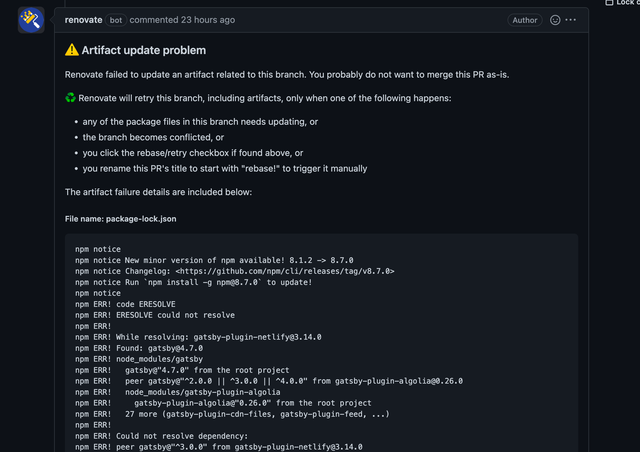640x452 pixels.
Task: Click the Author badge on the comment
Action: [524, 20]
